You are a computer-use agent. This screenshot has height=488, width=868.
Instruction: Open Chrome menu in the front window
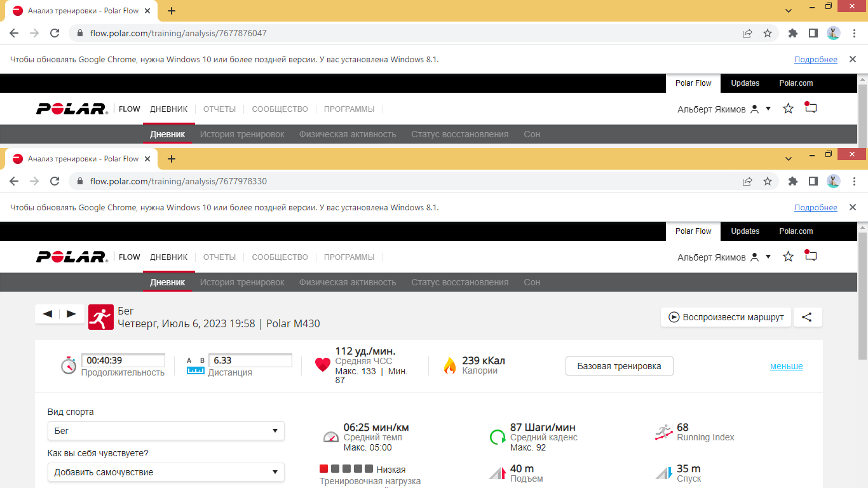tap(854, 181)
